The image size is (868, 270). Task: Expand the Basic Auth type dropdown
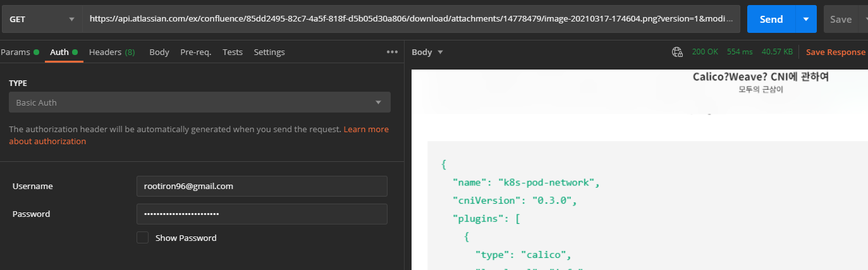(x=200, y=102)
